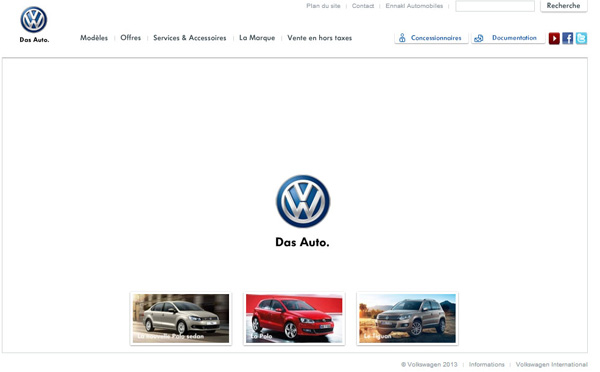Viewport: 600px width, 372px height.
Task: Open the Twitter social icon
Action: click(581, 38)
